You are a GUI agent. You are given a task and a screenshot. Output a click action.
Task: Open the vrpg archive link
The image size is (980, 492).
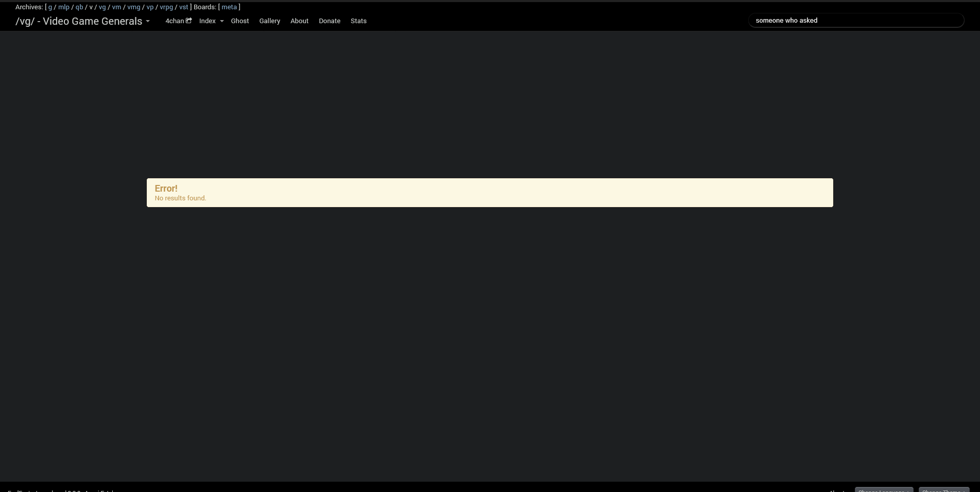(166, 7)
